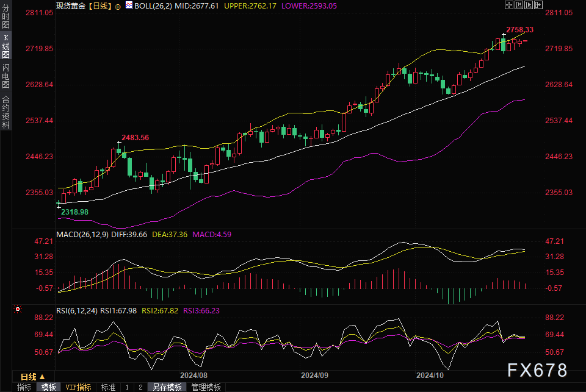Screen dimensions: 586x392
Task: Click the rightmost layout icon at top right
Action: pyautogui.click(x=538, y=5)
